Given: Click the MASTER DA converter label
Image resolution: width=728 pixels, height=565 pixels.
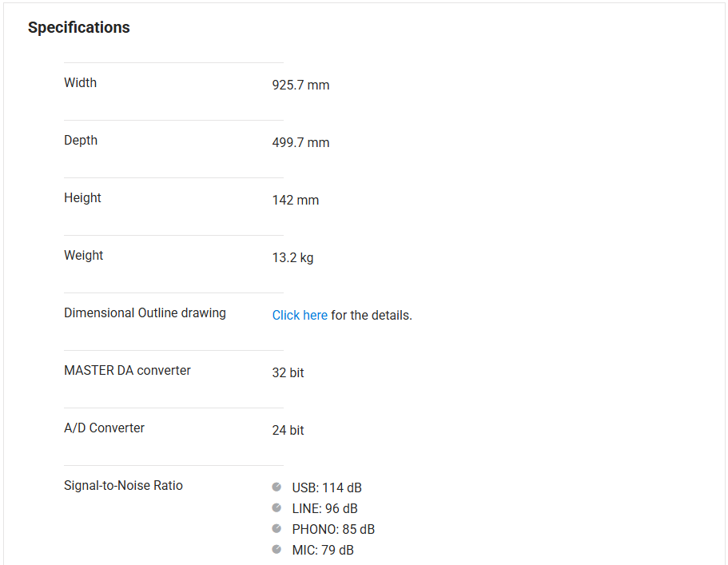Looking at the screenshot, I should (127, 370).
